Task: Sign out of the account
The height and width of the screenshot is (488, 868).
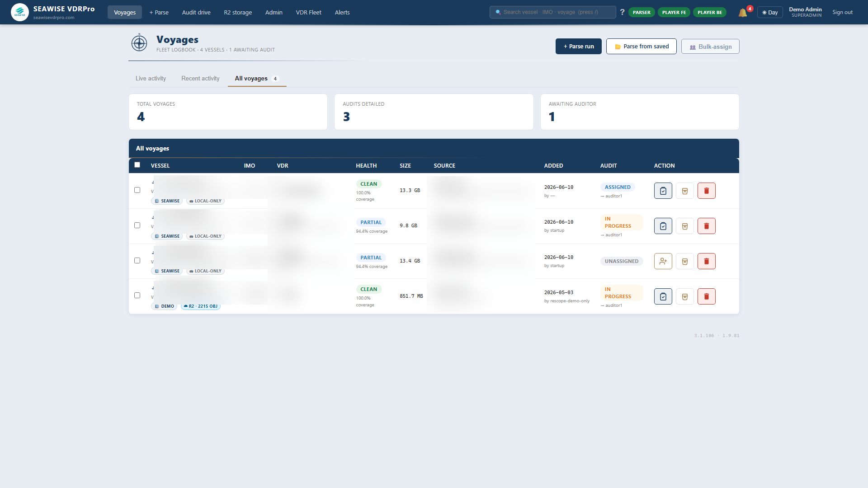Action: pyautogui.click(x=842, y=12)
